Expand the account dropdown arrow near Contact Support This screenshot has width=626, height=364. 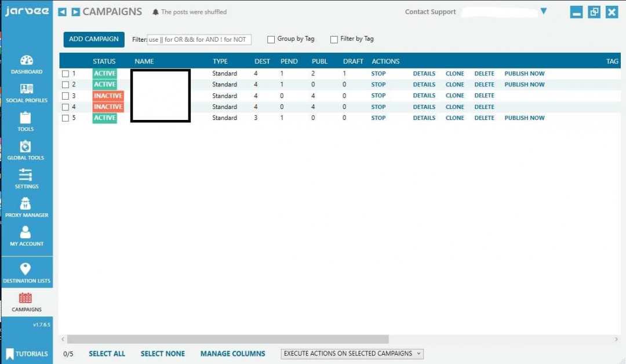point(543,11)
